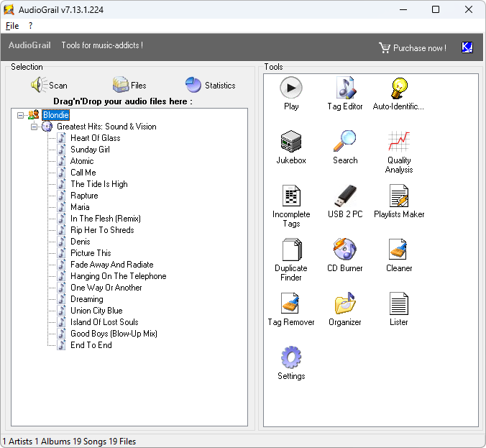Image resolution: width=486 pixels, height=448 pixels.
Task: Open the Statistics pie chart
Action: tap(210, 85)
